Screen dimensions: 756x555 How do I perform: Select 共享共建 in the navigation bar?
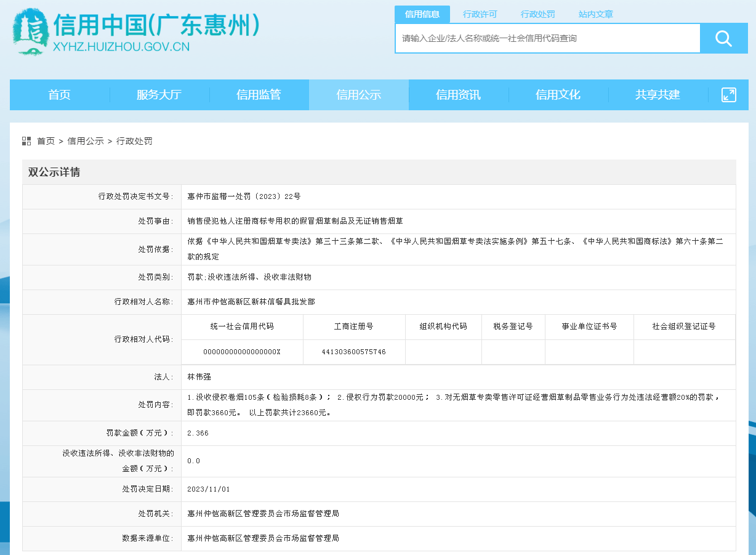pos(657,95)
